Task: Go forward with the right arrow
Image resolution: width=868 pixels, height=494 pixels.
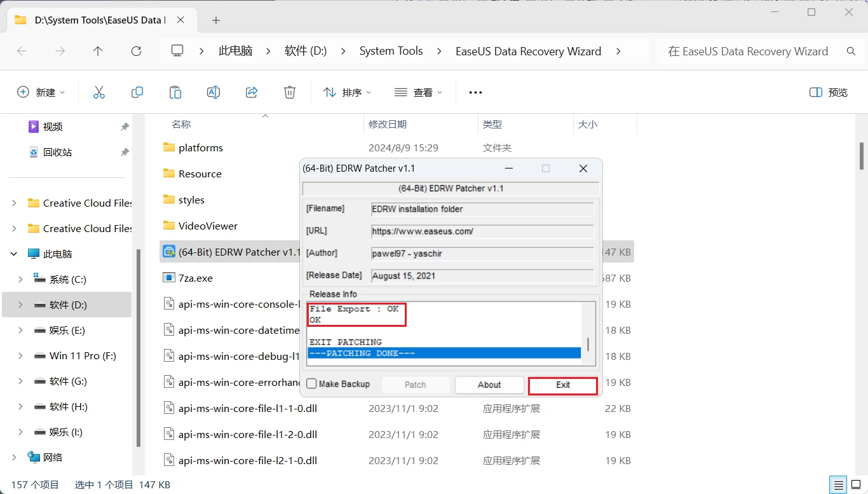Action: pos(60,51)
